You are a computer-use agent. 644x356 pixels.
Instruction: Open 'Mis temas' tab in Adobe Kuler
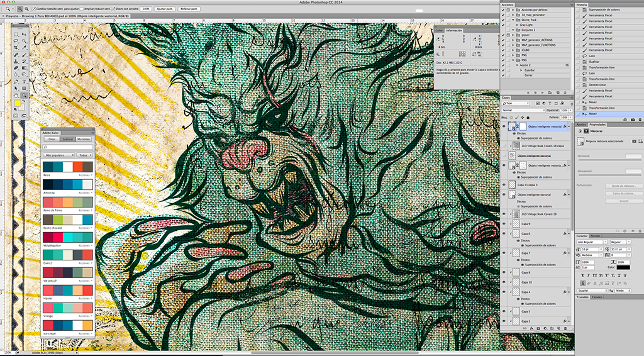[84, 139]
